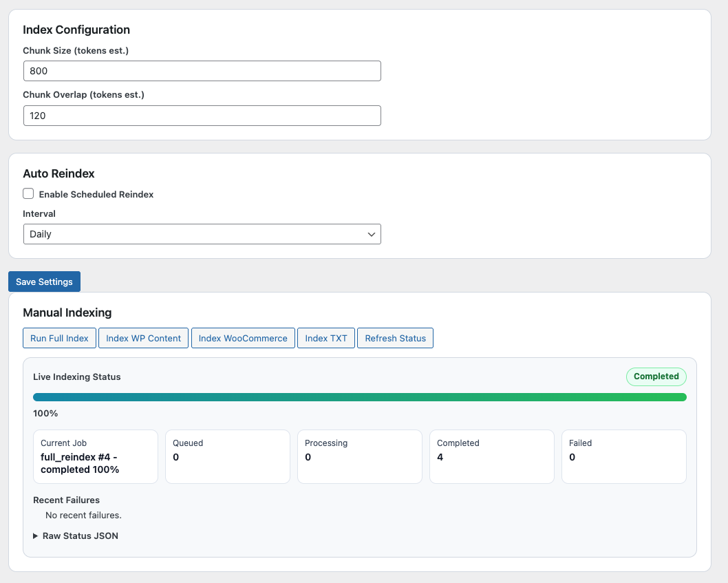
Task: Click the Refresh Status button
Action: point(395,338)
